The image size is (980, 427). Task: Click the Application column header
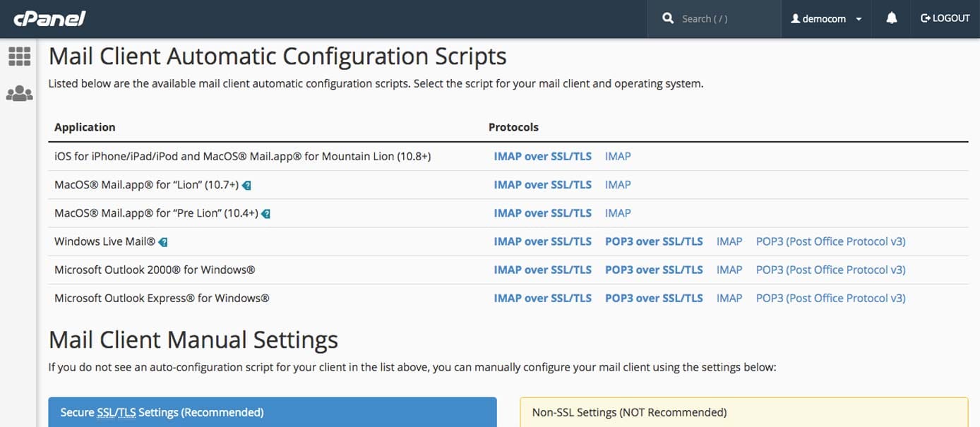(85, 127)
